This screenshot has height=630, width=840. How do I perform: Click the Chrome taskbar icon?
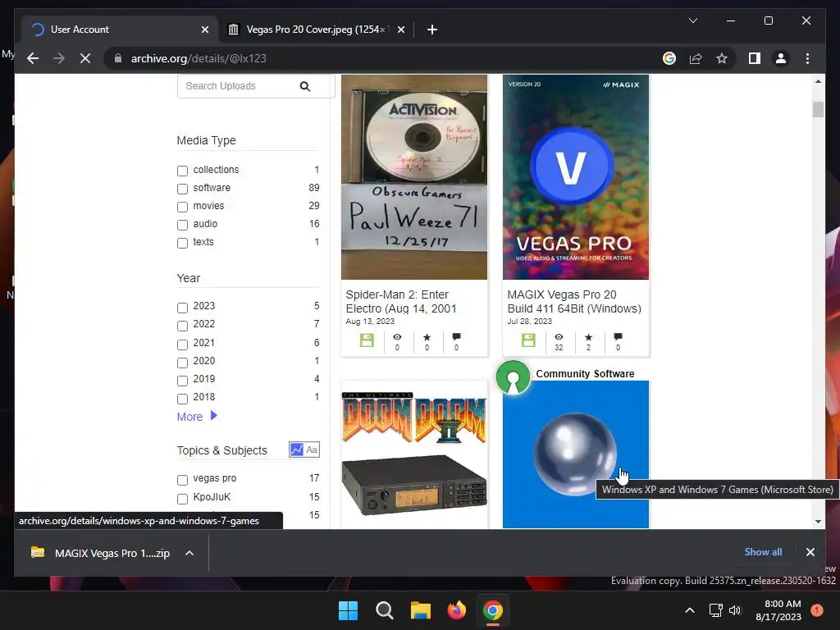click(493, 610)
